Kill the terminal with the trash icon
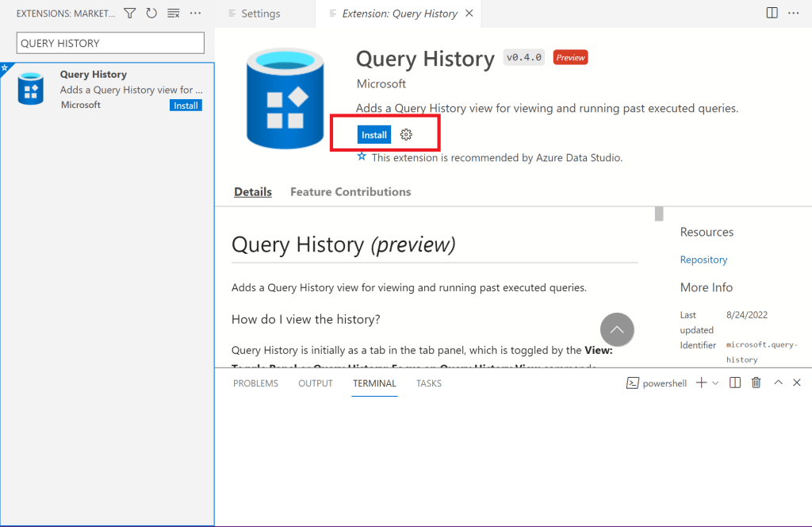812x527 pixels. point(756,383)
